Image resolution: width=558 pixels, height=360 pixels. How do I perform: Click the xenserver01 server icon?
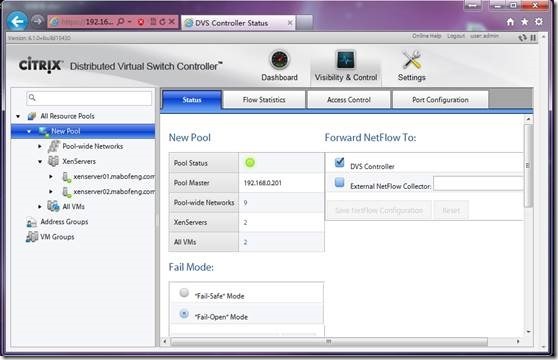pyautogui.click(x=67, y=177)
